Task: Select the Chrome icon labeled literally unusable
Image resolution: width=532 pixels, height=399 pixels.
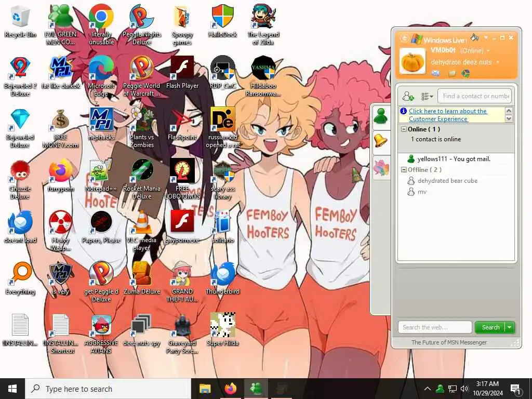Action: click(x=101, y=24)
